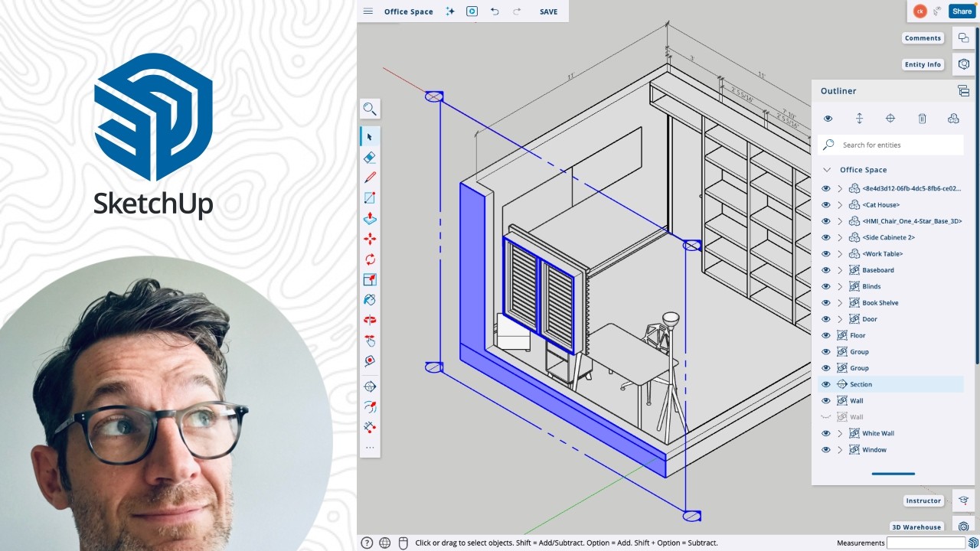The width and height of the screenshot is (980, 551).
Task: Redo the last undone action
Action: point(517,11)
